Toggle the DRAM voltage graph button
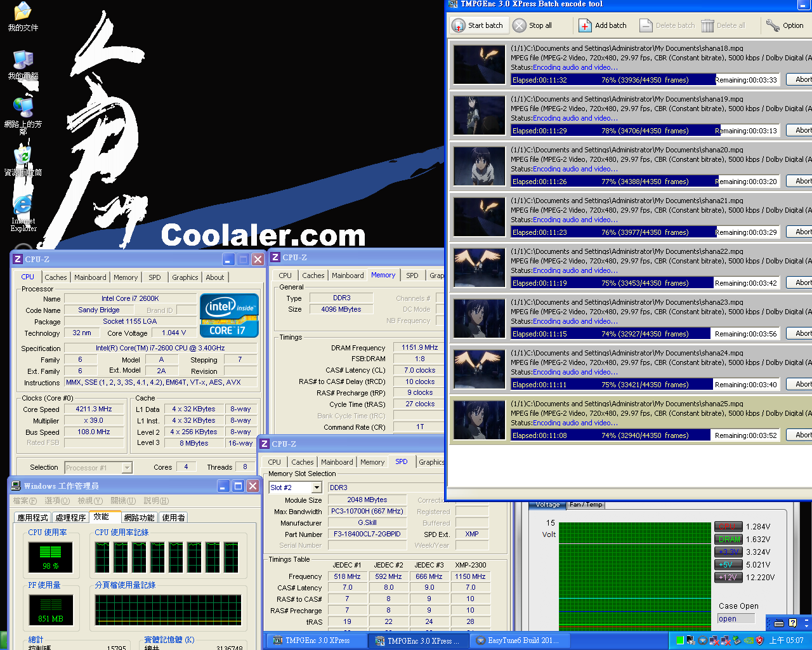The width and height of the screenshot is (812, 650). [x=728, y=539]
